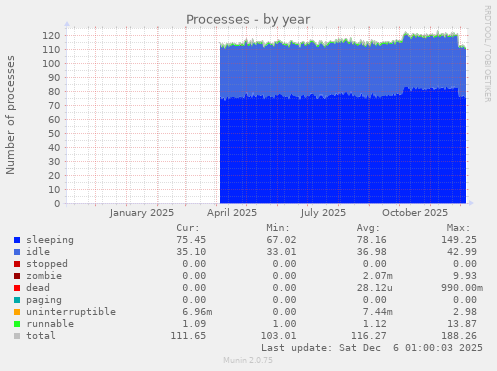Viewport: 497px width, 371px height.
Task: Click uninterruptible current value 6.96m
Action: click(x=197, y=312)
